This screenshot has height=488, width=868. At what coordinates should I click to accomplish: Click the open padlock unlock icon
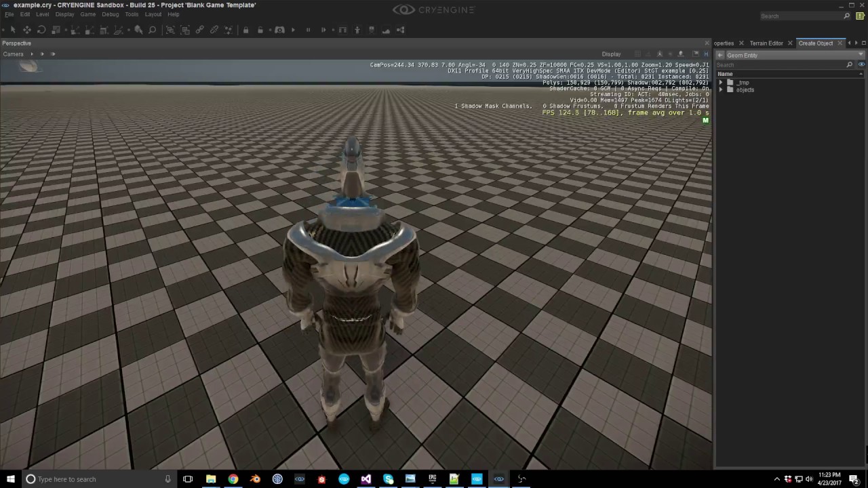pos(260,30)
